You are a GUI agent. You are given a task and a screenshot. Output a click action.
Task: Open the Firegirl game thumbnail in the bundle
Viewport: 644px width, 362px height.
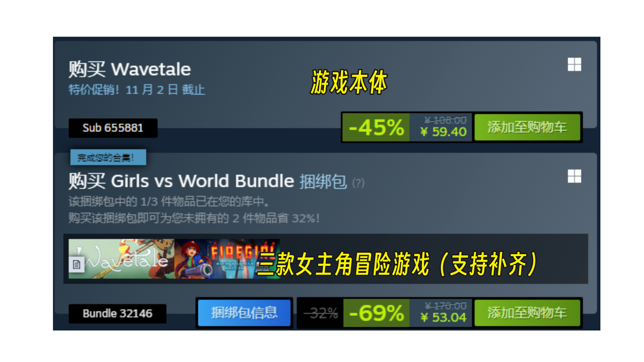point(227,259)
